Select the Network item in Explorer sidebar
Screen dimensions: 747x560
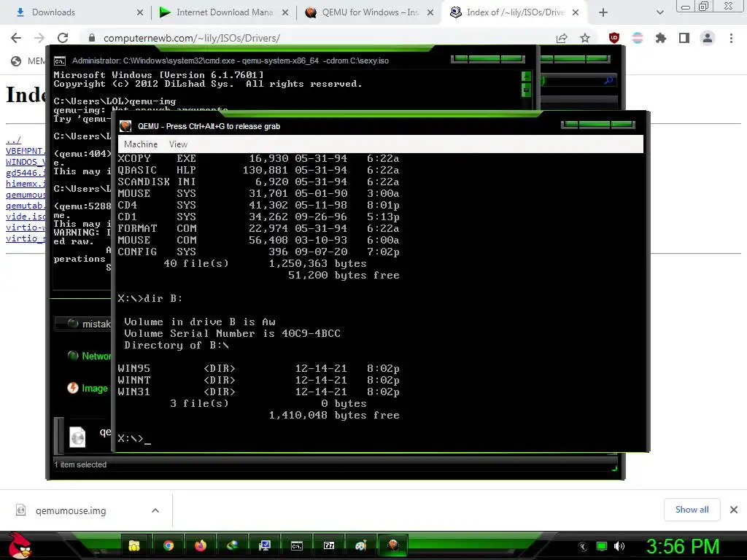pos(90,356)
